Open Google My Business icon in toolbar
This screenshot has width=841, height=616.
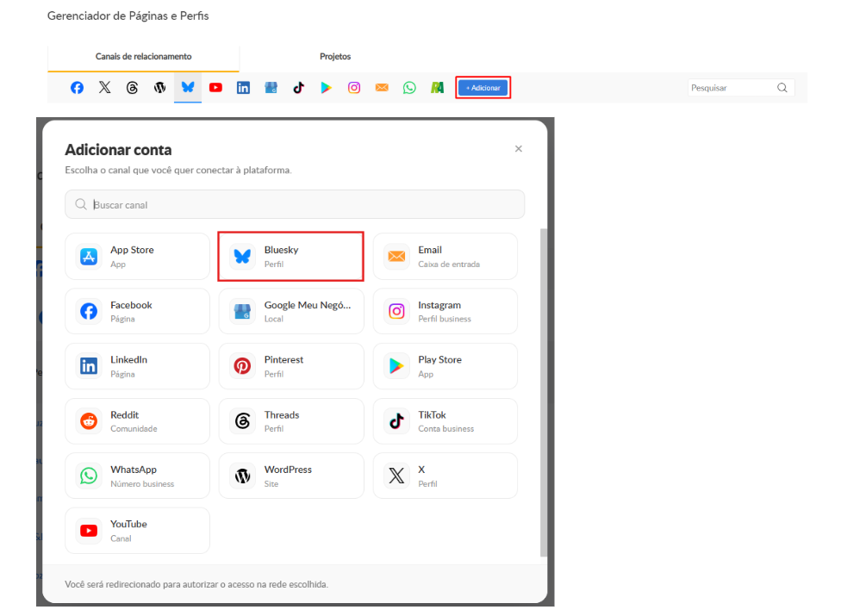click(x=271, y=87)
